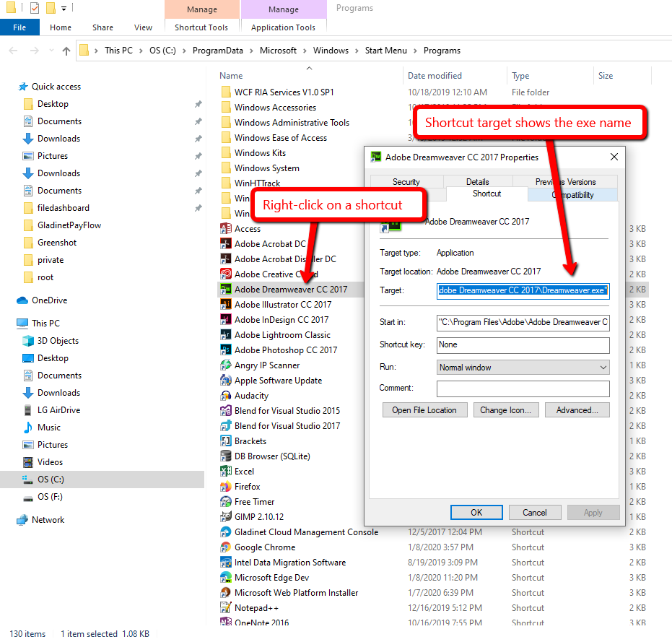This screenshot has height=642, width=672.
Task: Open the File menu tab
Action: (x=19, y=27)
